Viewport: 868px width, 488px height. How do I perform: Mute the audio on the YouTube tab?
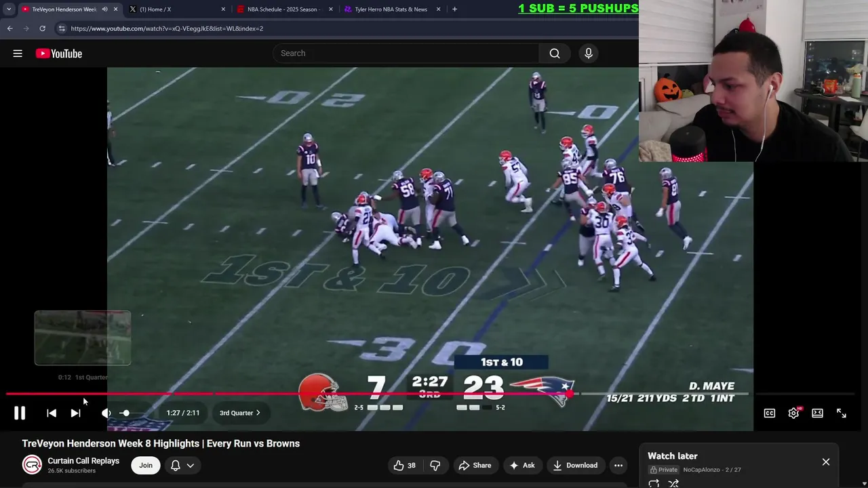pyautogui.click(x=104, y=9)
